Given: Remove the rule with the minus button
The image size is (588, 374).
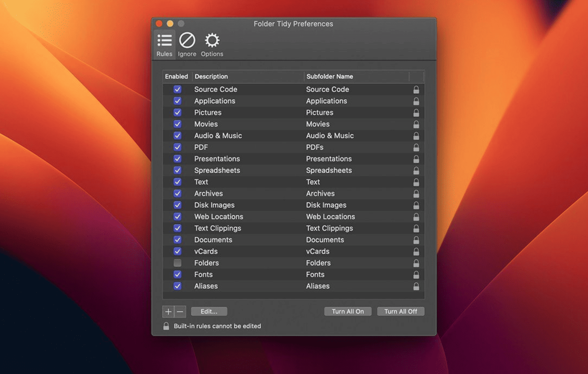Looking at the screenshot, I should click(x=180, y=312).
